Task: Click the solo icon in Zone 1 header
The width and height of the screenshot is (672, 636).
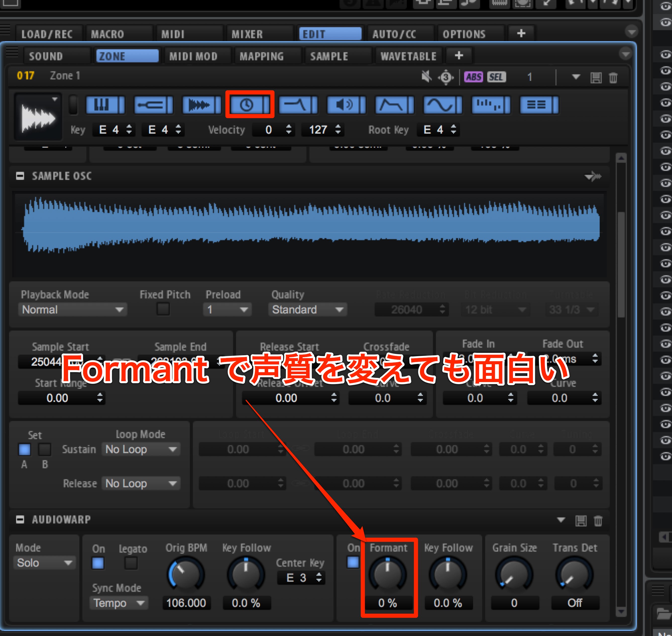Action: pos(446,77)
